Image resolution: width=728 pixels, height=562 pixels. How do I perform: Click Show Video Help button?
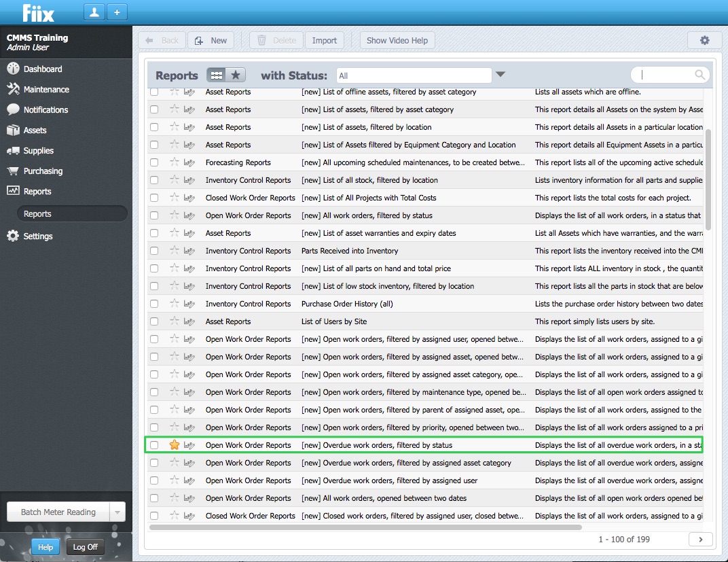point(397,40)
